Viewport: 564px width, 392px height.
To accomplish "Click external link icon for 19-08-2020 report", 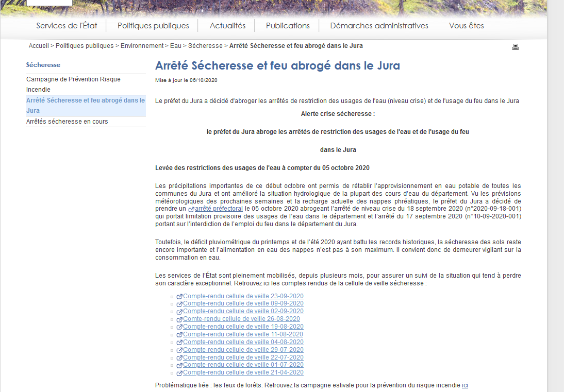I will [x=179, y=327].
